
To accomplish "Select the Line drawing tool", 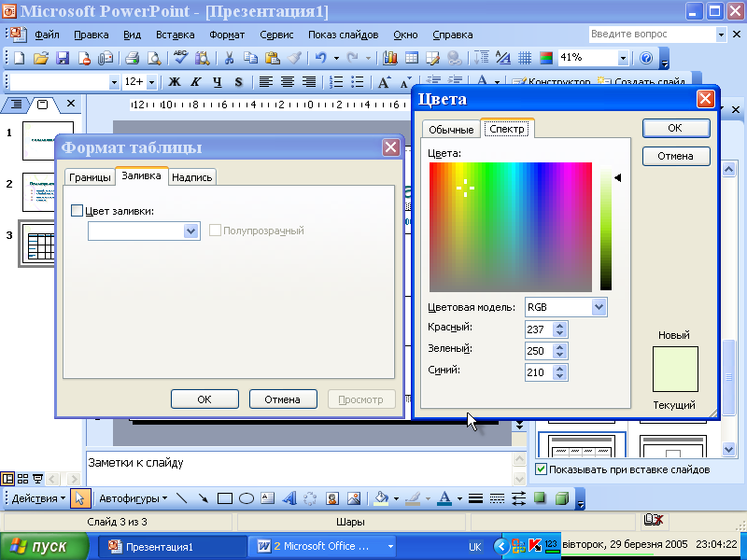I will click(x=181, y=498).
